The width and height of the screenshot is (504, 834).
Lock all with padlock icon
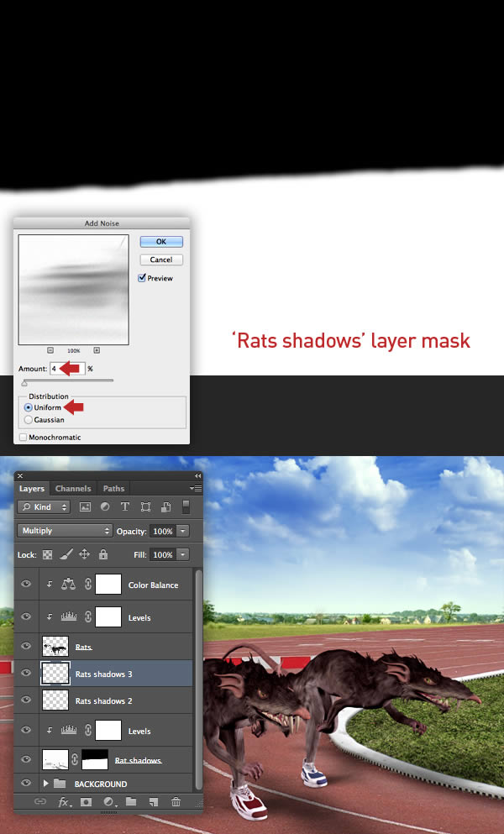point(103,555)
